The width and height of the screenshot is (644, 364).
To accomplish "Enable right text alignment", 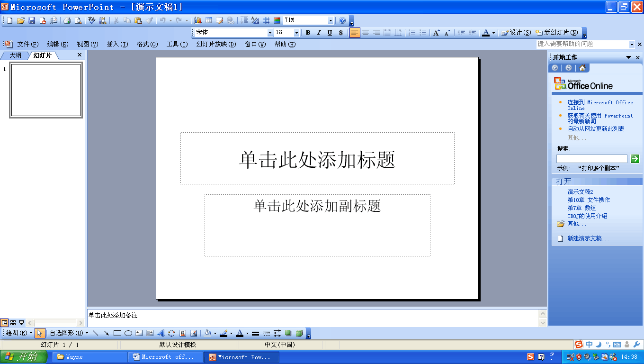I will coord(376,33).
